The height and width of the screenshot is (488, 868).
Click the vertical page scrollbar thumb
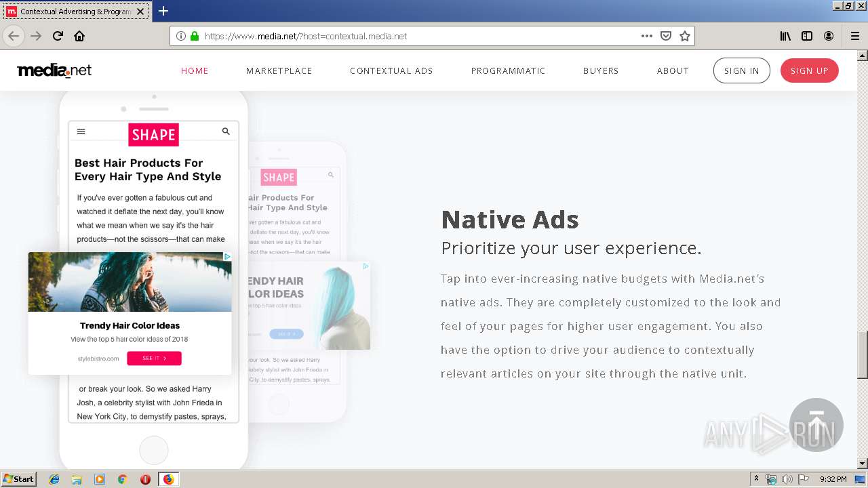pyautogui.click(x=863, y=354)
